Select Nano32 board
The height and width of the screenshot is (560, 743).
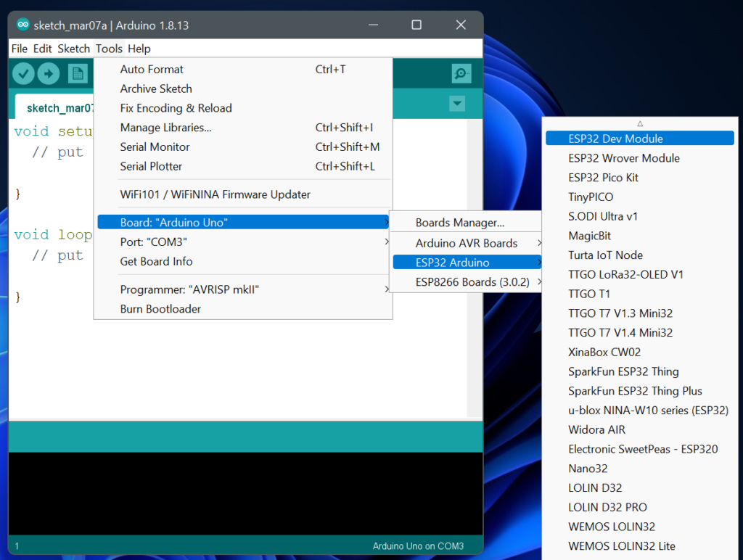640,469
